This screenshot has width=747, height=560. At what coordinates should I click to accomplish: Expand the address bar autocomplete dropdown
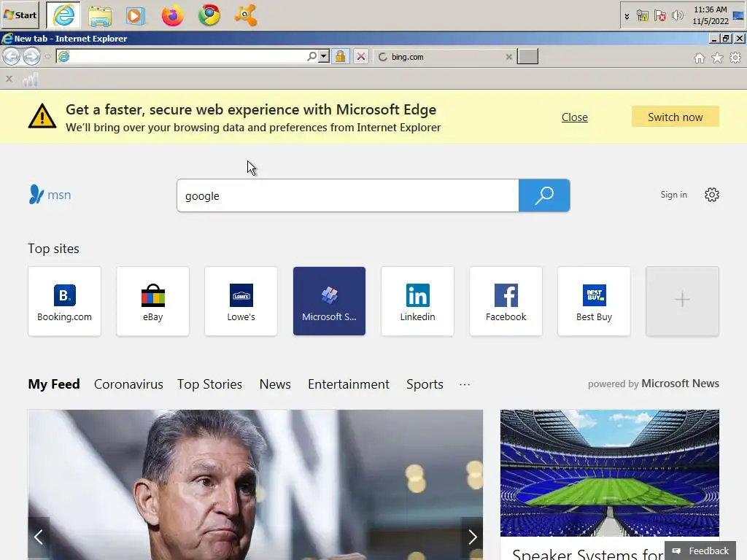pyautogui.click(x=324, y=57)
